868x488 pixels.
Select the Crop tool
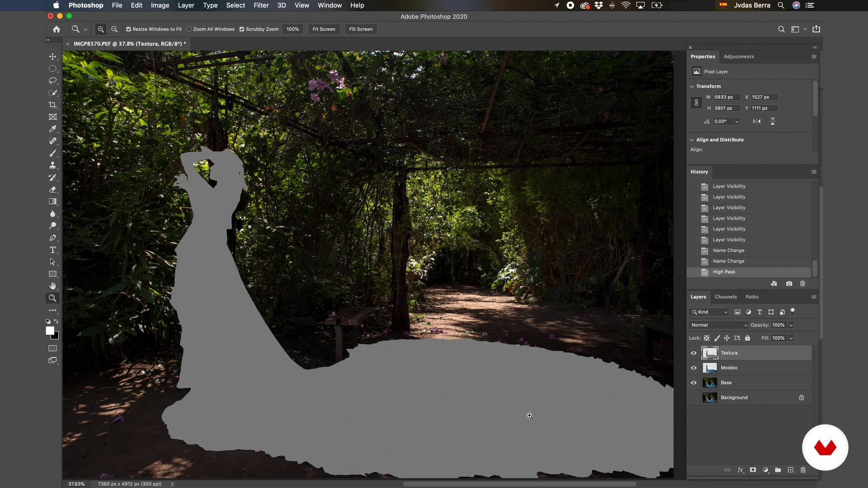tap(52, 105)
